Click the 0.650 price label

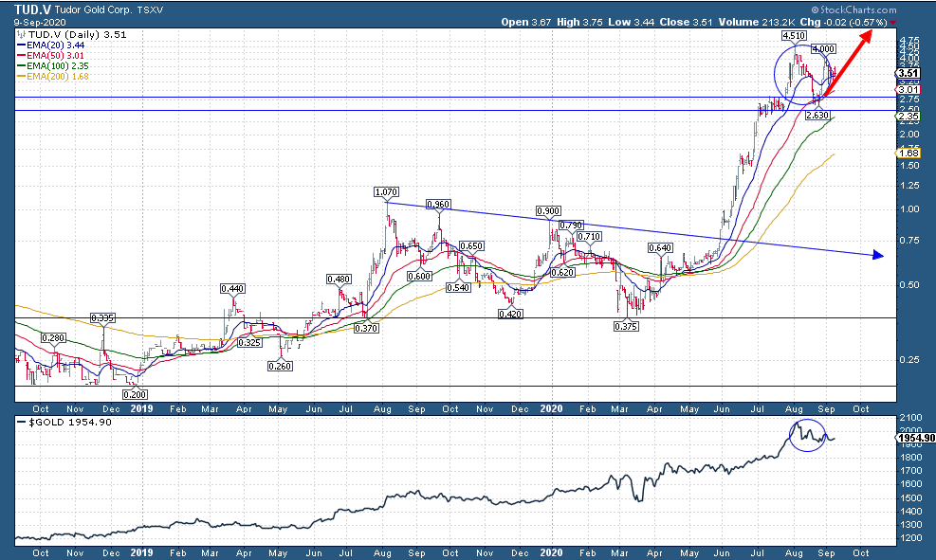pyautogui.click(x=471, y=246)
